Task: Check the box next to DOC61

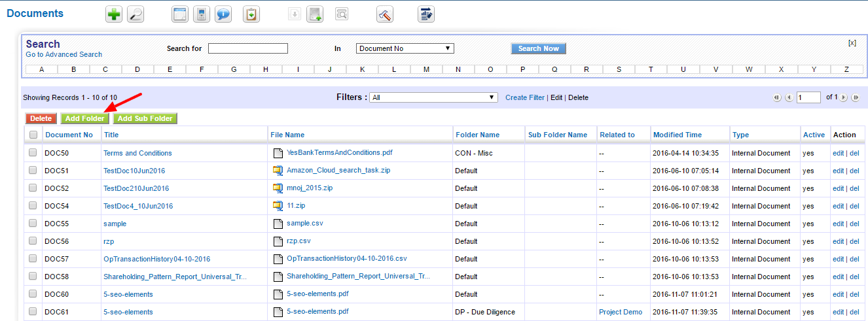Action: (33, 312)
